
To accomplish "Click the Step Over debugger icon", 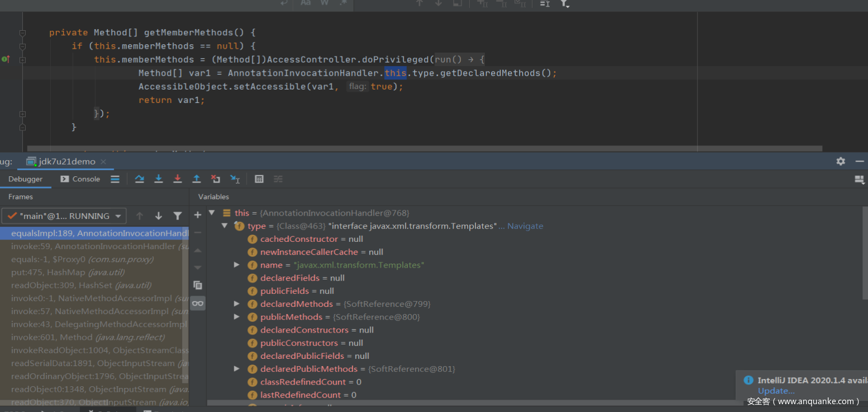I will (139, 179).
